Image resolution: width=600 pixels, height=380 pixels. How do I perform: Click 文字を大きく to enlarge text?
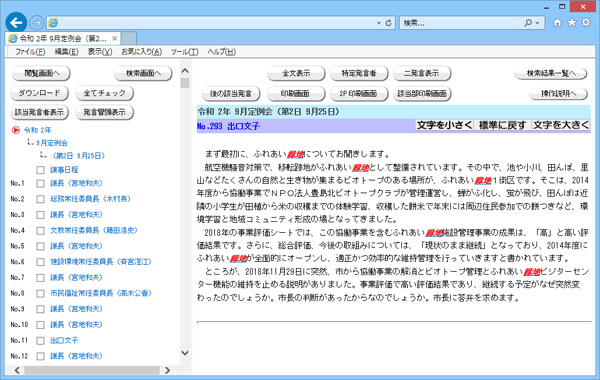tap(561, 126)
